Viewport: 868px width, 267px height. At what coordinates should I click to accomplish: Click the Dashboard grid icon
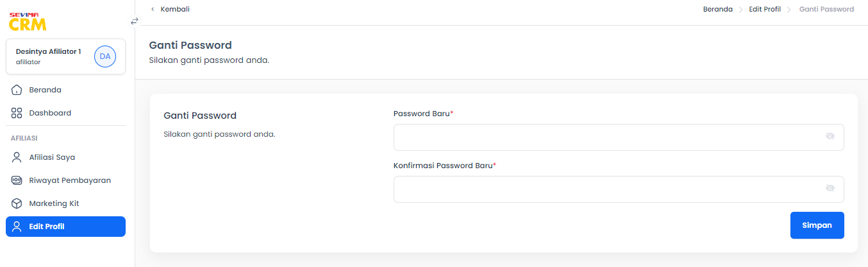pyautogui.click(x=17, y=113)
